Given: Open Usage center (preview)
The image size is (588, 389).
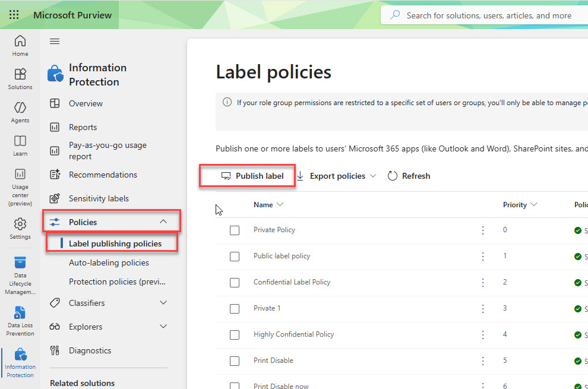Looking at the screenshot, I should [x=20, y=187].
